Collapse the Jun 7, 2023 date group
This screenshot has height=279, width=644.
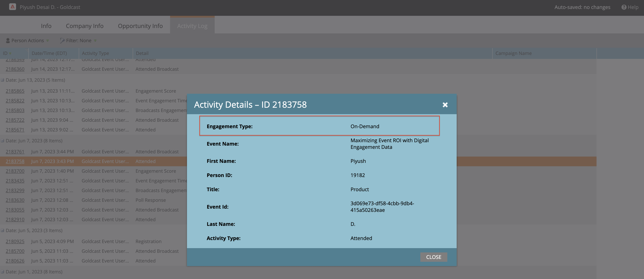[3, 141]
